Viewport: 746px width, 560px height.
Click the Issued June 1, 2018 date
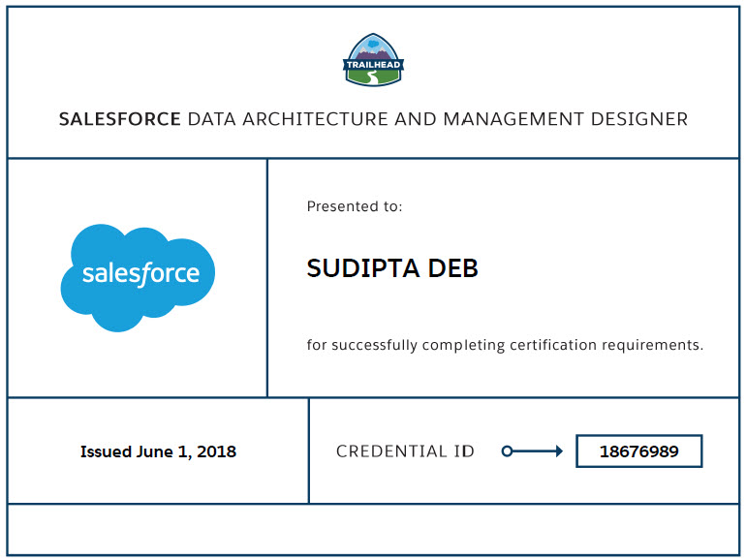158,451
